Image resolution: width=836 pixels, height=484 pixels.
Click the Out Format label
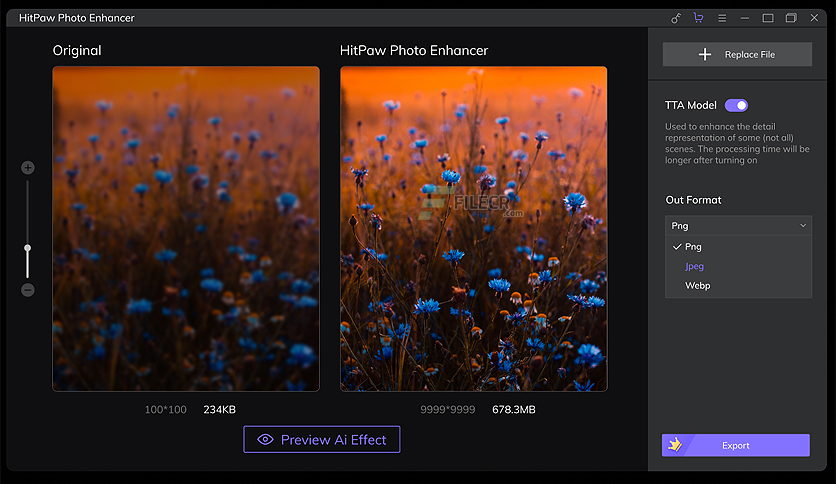tap(693, 200)
